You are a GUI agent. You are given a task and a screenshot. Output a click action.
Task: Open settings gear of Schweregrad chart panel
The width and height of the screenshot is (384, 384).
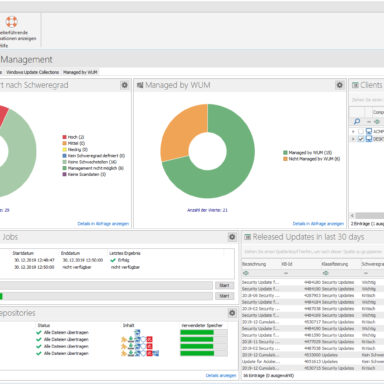(x=124, y=85)
